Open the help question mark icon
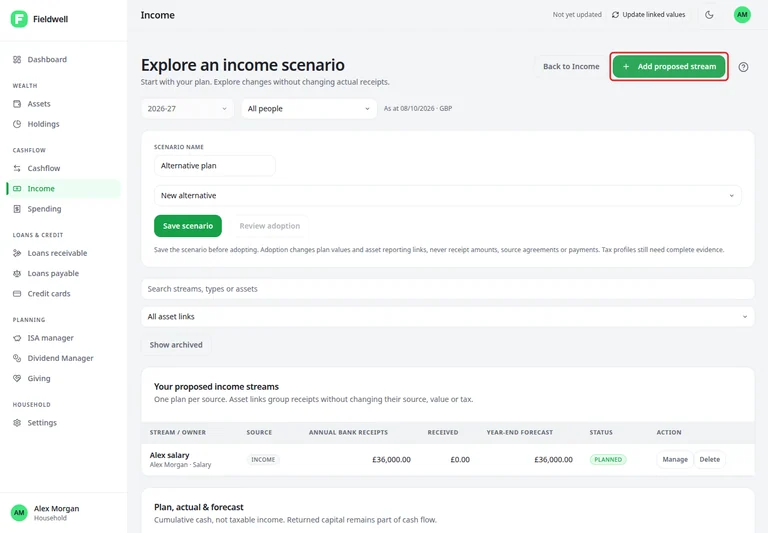 tap(743, 67)
